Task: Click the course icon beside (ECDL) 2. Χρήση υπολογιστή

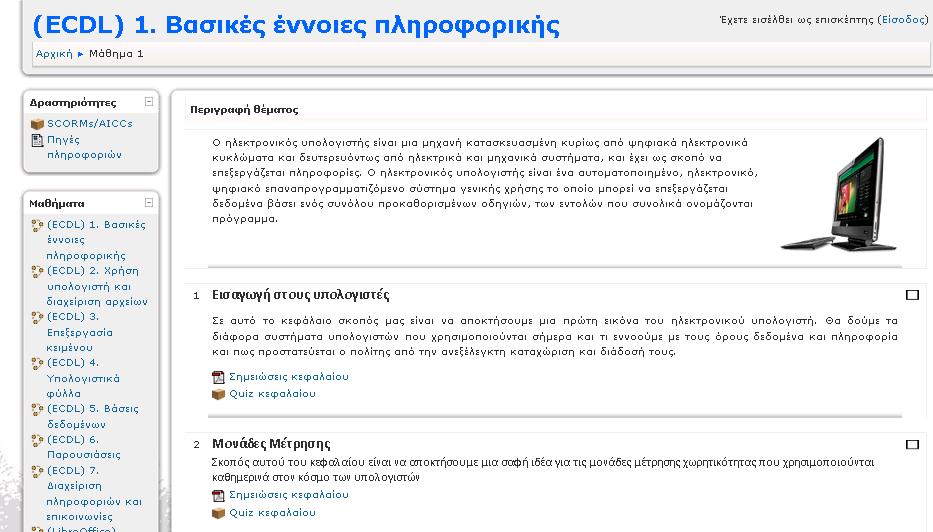Action: pos(37,271)
